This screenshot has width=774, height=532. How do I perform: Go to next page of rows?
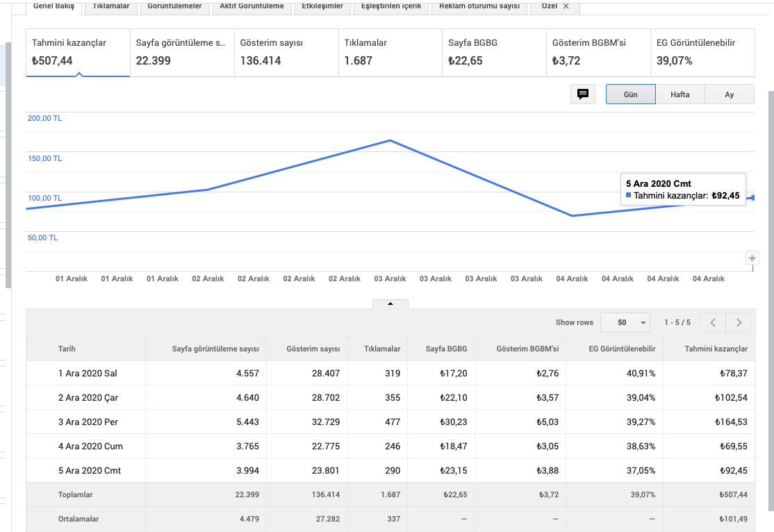(x=739, y=322)
